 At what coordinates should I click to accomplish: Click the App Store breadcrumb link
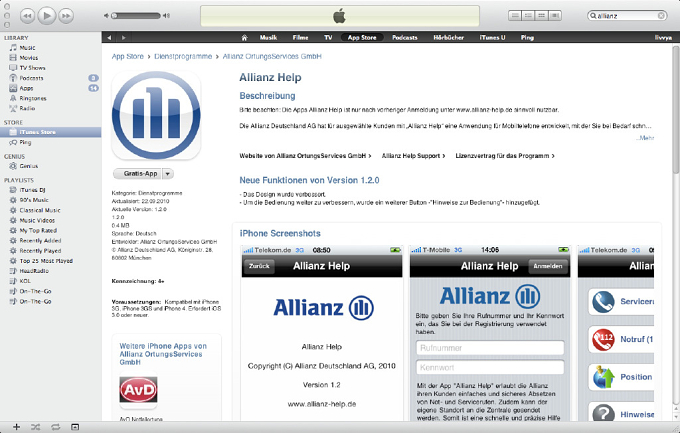tap(128, 56)
